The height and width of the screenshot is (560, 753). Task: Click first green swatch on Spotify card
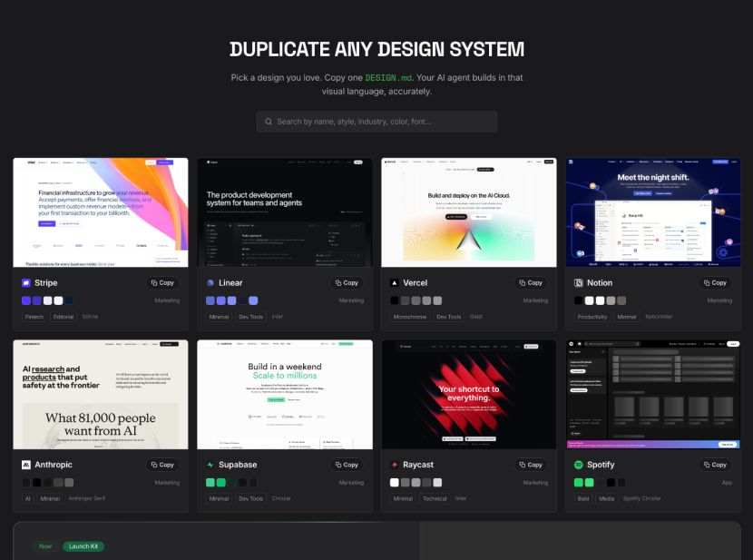(579, 483)
